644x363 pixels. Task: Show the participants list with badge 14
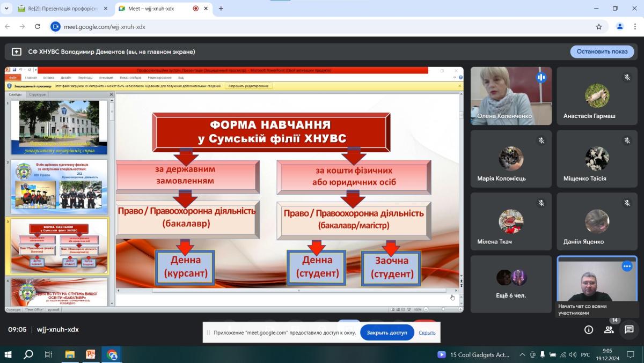pyautogui.click(x=609, y=330)
